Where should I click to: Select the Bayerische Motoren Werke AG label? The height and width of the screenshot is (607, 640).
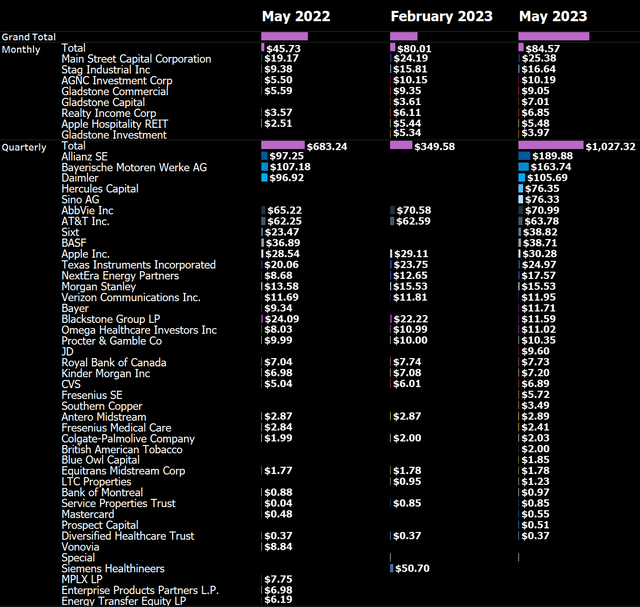pos(134,167)
